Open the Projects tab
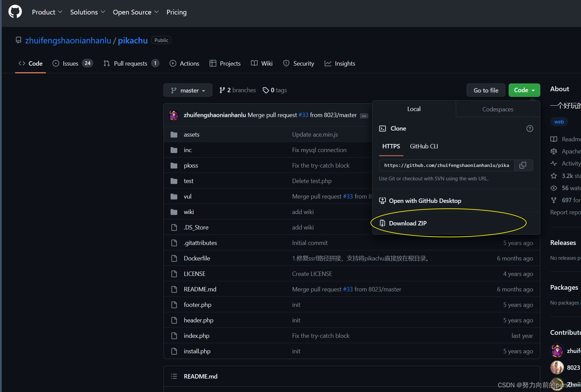The height and width of the screenshot is (392, 581). click(x=225, y=63)
